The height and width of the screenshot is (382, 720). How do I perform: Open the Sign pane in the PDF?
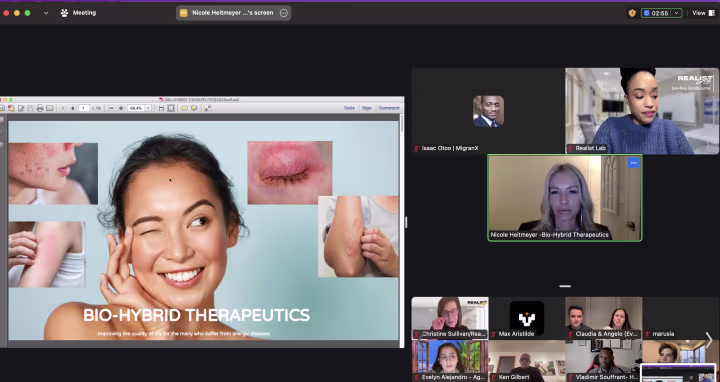point(366,108)
